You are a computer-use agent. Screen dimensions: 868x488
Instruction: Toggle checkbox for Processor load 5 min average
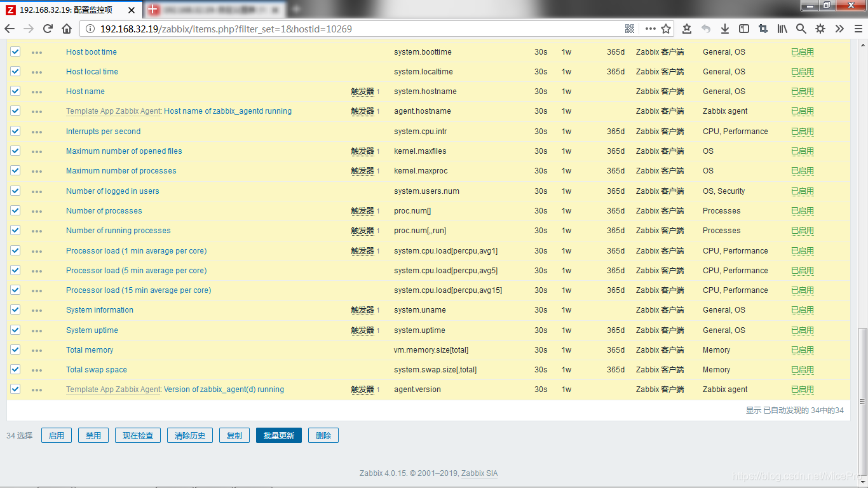point(15,270)
